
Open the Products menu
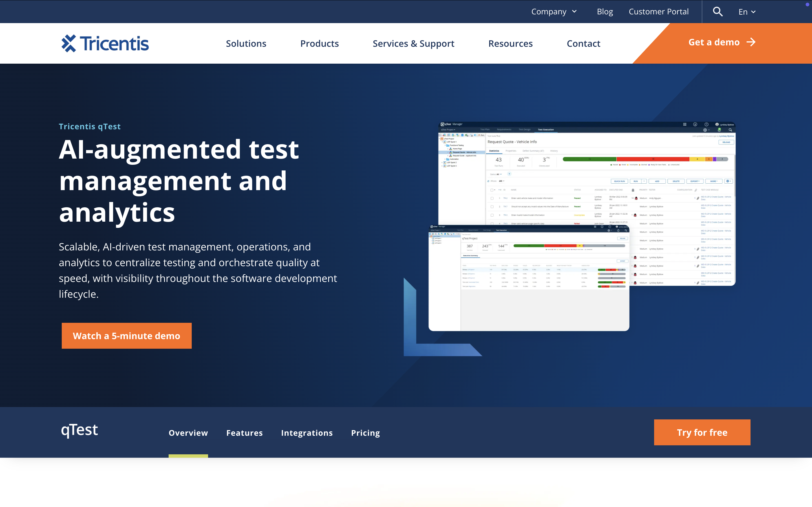coord(319,44)
